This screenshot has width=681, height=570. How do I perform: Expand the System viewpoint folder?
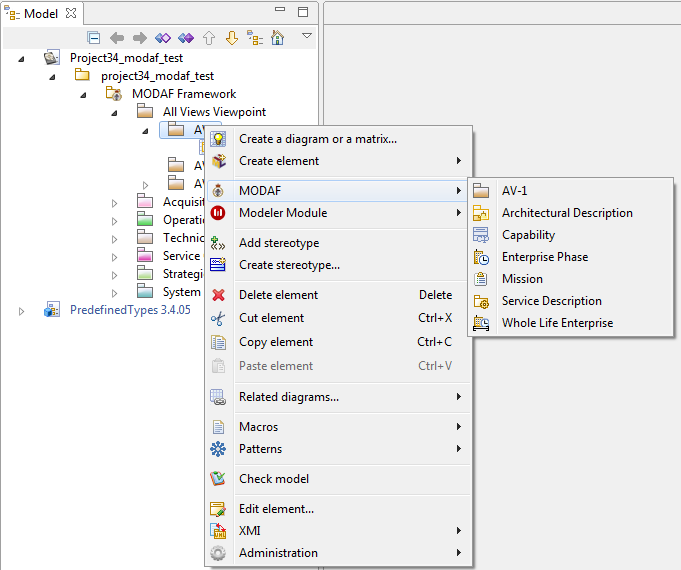point(114,293)
